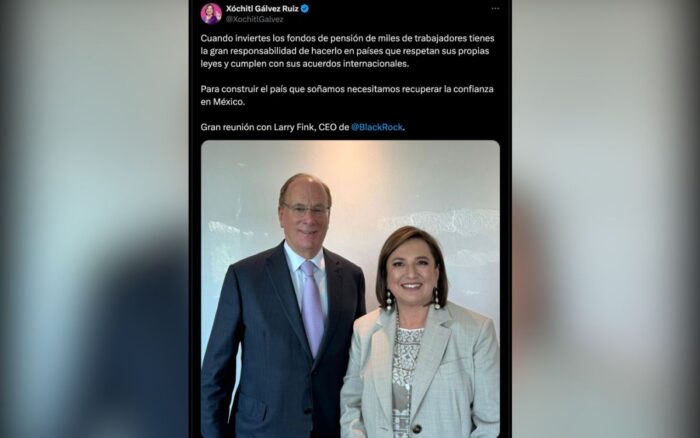Screen dimensions: 700x438
Task: Click the word 'México' in the tweet
Action: (228, 102)
